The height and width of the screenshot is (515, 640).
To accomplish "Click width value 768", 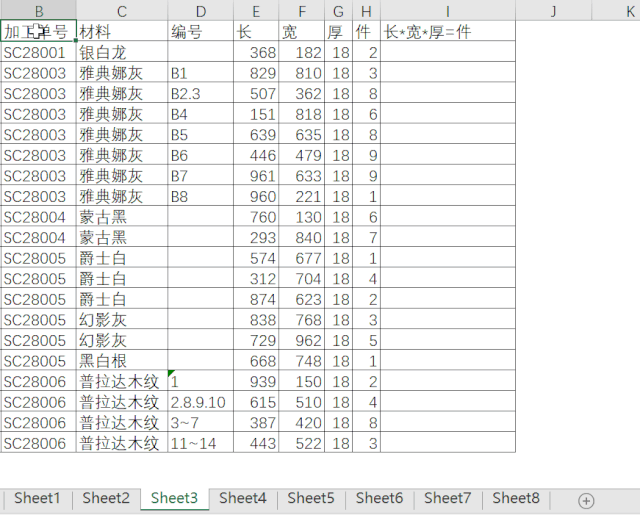I will tap(302, 319).
